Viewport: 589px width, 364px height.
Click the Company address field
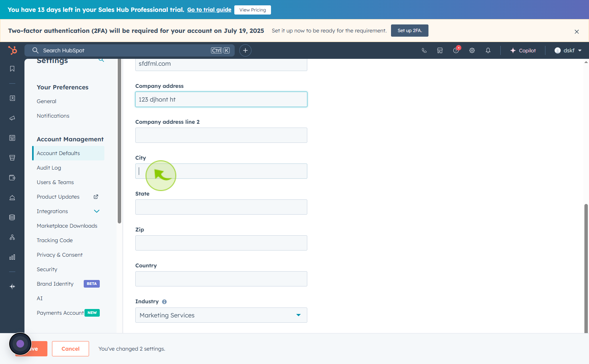tap(221, 99)
